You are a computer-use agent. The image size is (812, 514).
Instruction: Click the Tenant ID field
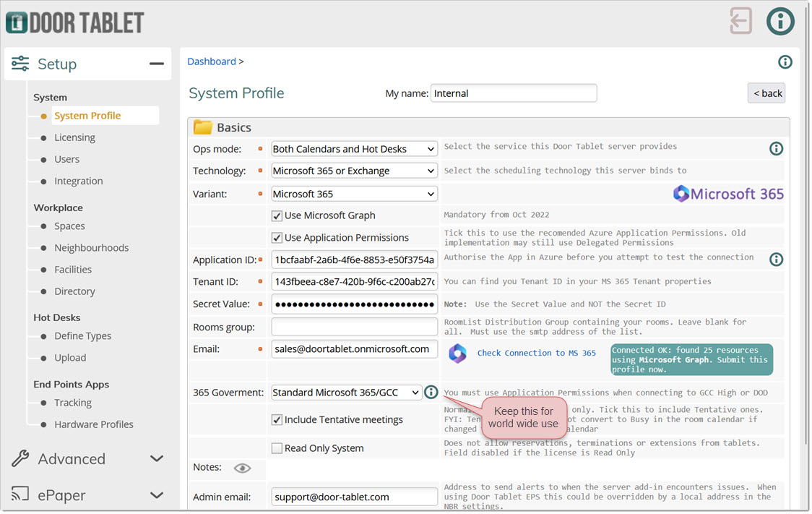click(x=354, y=281)
